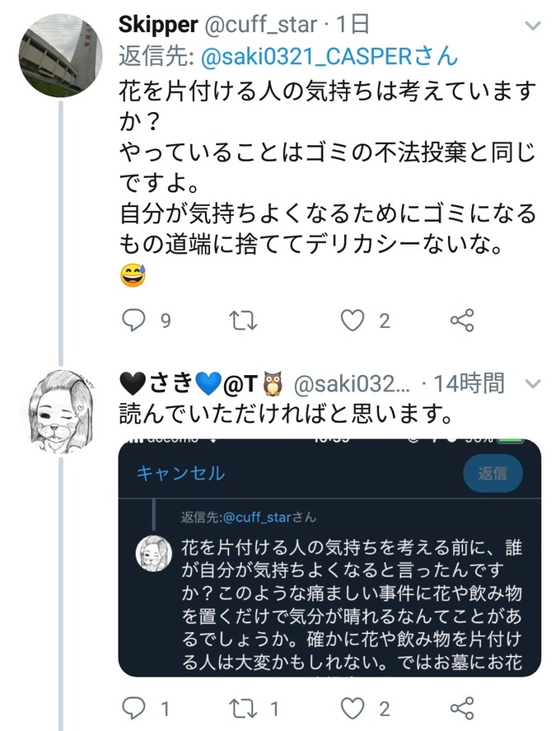Share さき's tweet

tap(462, 708)
